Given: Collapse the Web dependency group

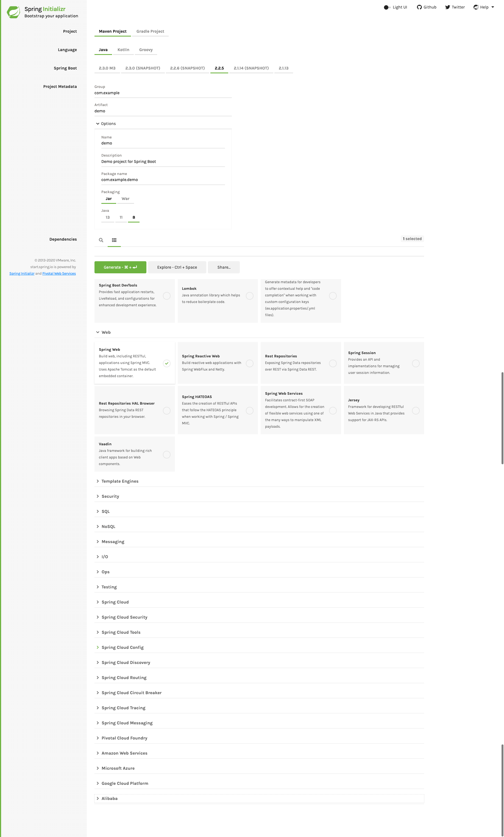Looking at the screenshot, I should (x=259, y=333).
